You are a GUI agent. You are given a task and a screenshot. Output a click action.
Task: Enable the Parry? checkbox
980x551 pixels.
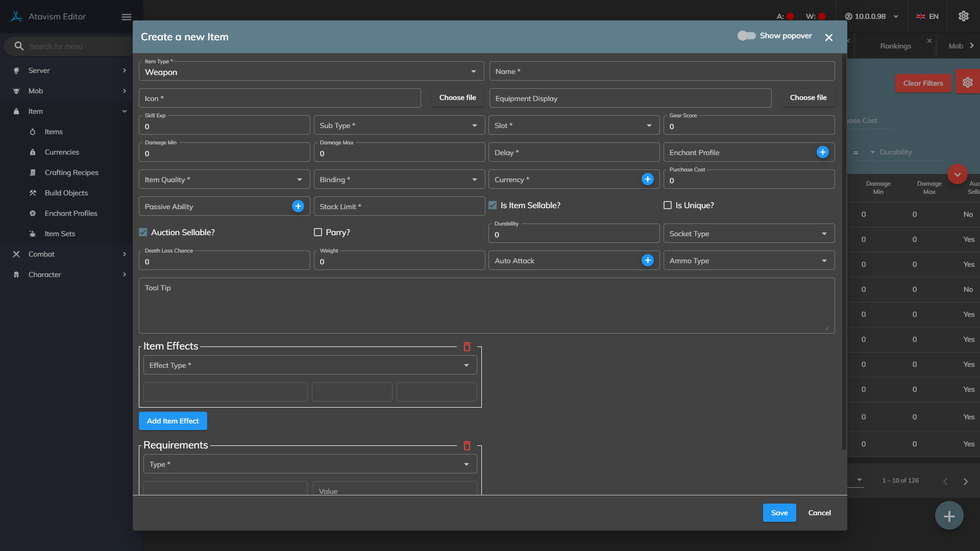(x=318, y=232)
